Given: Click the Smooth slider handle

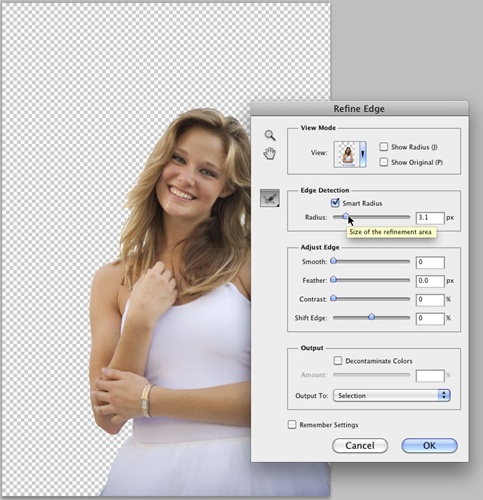Looking at the screenshot, I should [x=333, y=261].
